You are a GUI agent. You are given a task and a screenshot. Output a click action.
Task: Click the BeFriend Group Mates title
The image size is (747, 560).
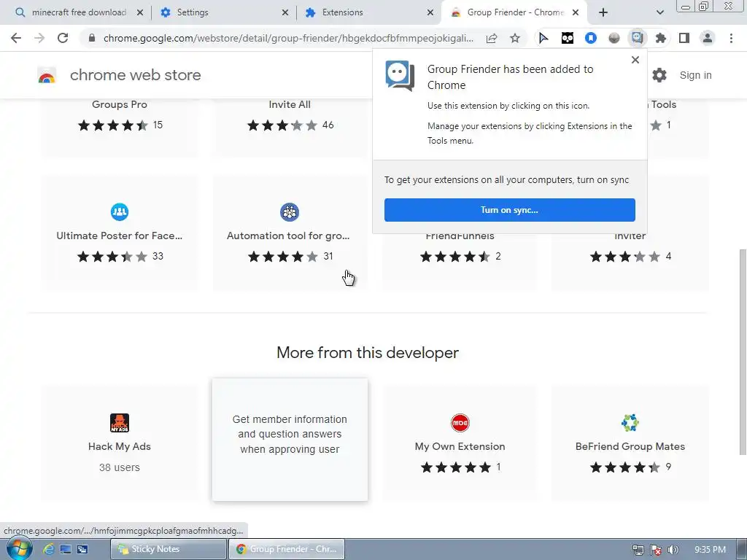tap(630, 447)
